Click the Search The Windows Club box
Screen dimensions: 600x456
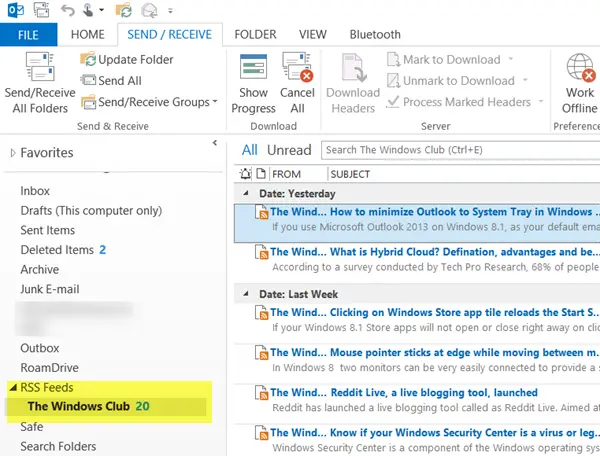pos(460,150)
